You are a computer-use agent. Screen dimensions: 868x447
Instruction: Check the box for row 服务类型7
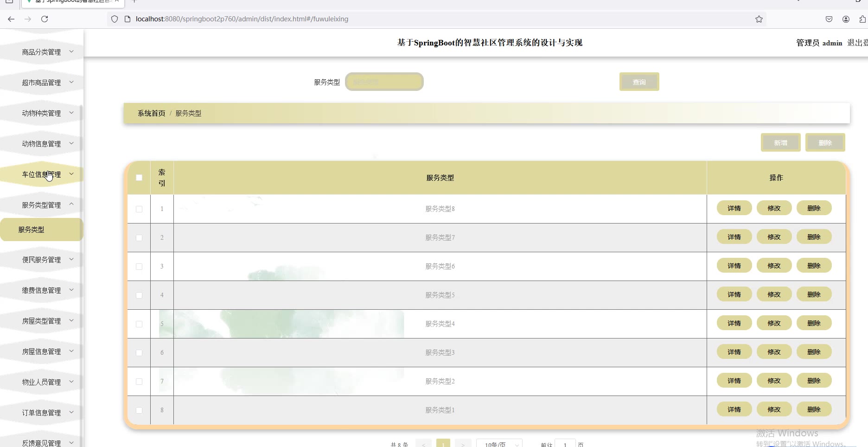pyautogui.click(x=139, y=238)
